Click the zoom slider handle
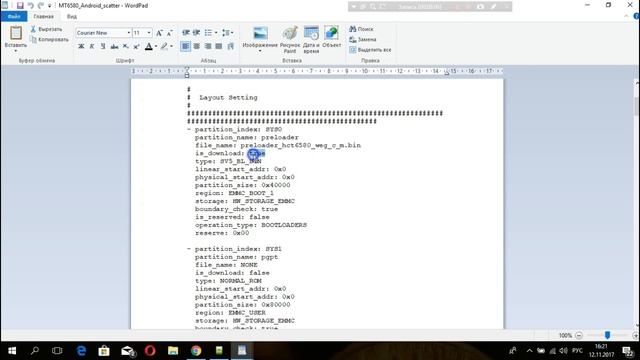 [x=607, y=335]
